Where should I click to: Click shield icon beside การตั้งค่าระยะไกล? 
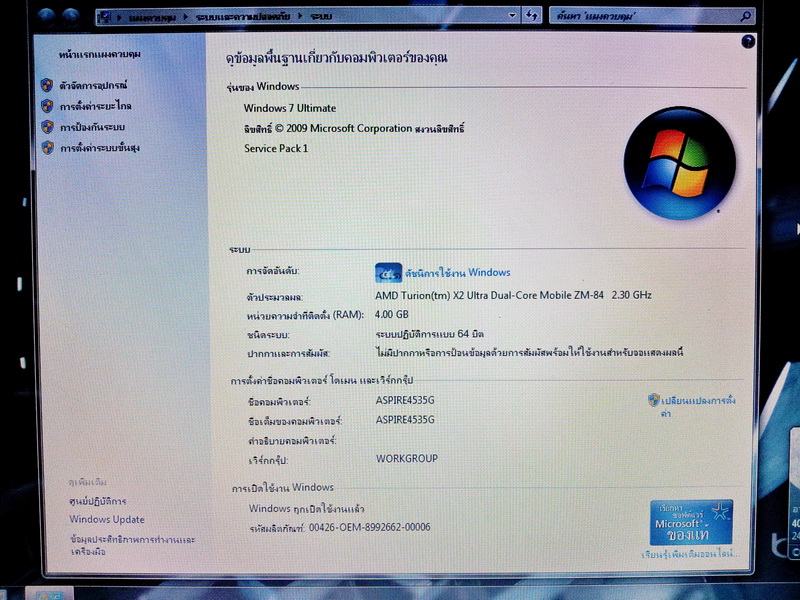pyautogui.click(x=47, y=106)
